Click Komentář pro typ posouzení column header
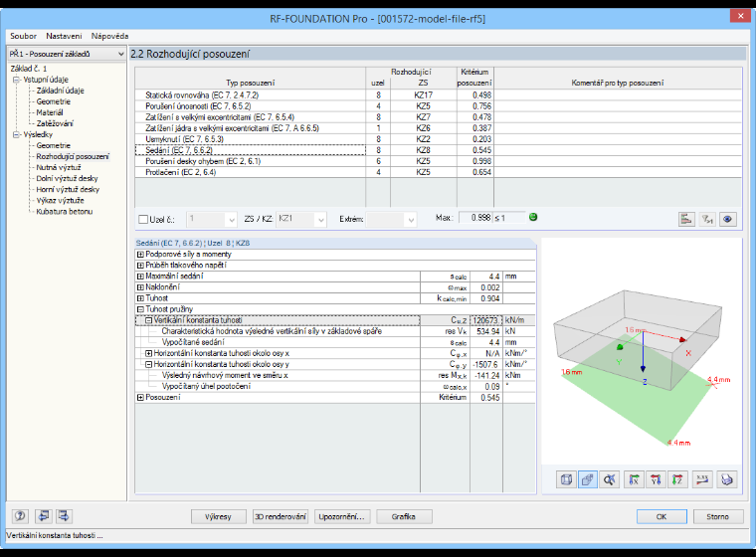756x557 pixels. click(x=618, y=83)
